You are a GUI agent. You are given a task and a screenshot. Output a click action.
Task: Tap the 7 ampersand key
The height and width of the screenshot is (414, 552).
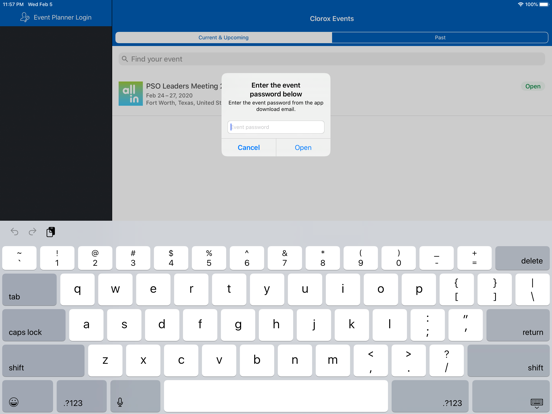click(x=285, y=258)
